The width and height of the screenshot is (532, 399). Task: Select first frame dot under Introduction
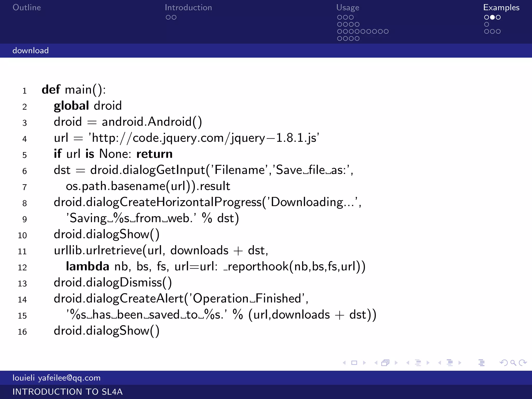coord(168,17)
